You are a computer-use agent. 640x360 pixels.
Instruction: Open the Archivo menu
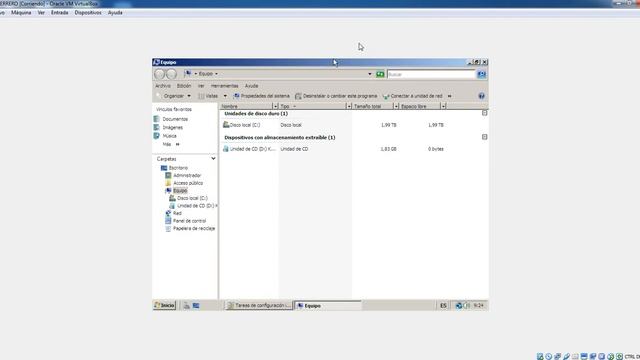[163, 86]
